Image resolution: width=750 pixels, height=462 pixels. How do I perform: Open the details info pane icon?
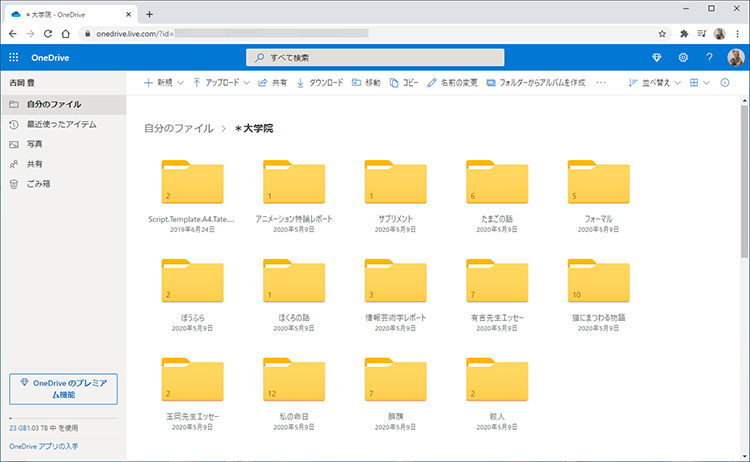click(725, 82)
